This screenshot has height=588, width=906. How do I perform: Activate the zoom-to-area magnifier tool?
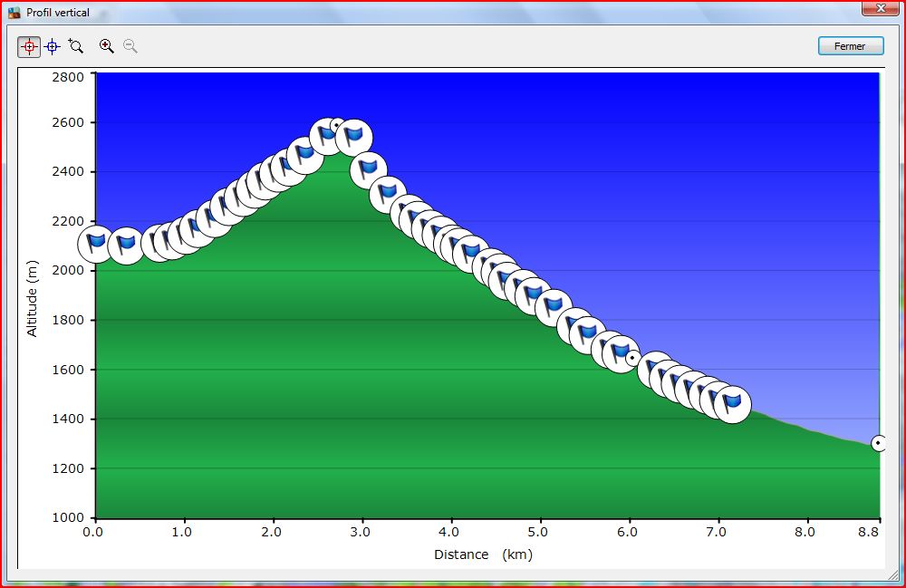[76, 46]
